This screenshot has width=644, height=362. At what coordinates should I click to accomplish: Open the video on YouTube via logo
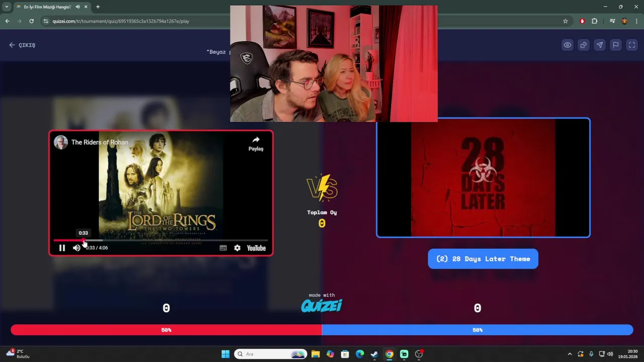[256, 248]
